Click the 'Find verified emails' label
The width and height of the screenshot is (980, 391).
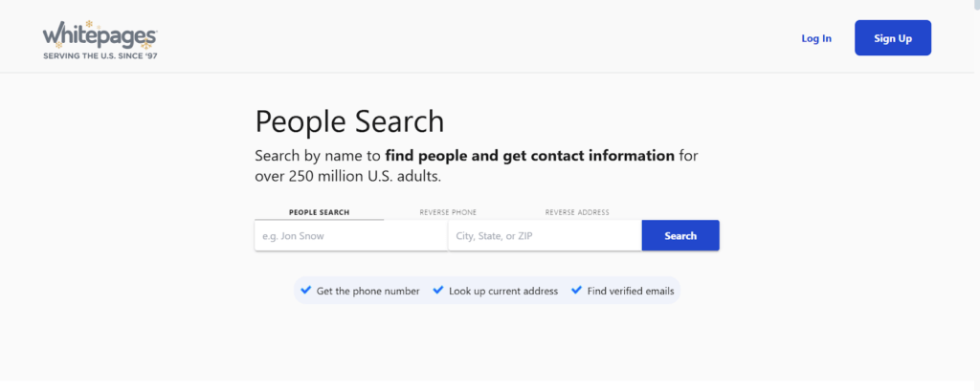[x=633, y=291]
